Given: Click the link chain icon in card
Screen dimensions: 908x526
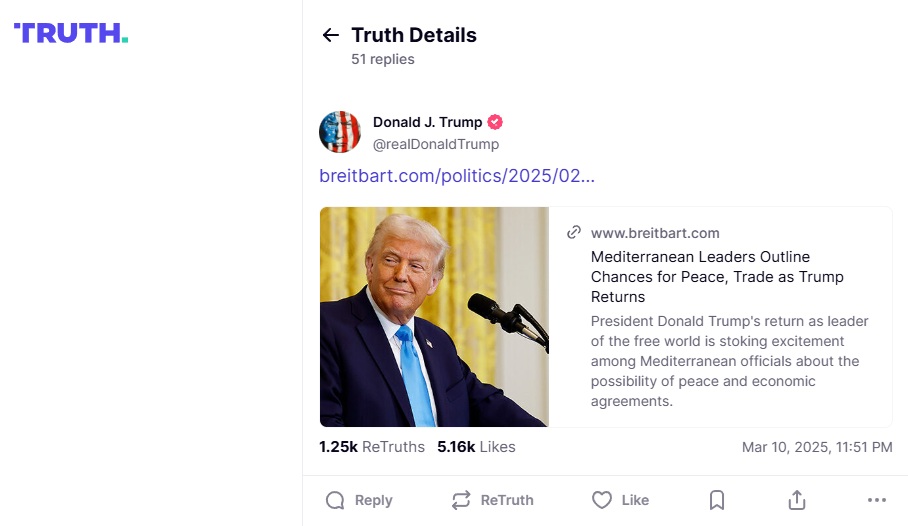Looking at the screenshot, I should point(574,233).
